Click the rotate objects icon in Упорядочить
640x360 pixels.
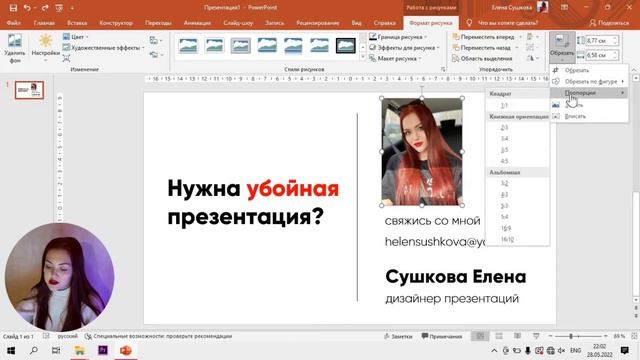[532, 59]
